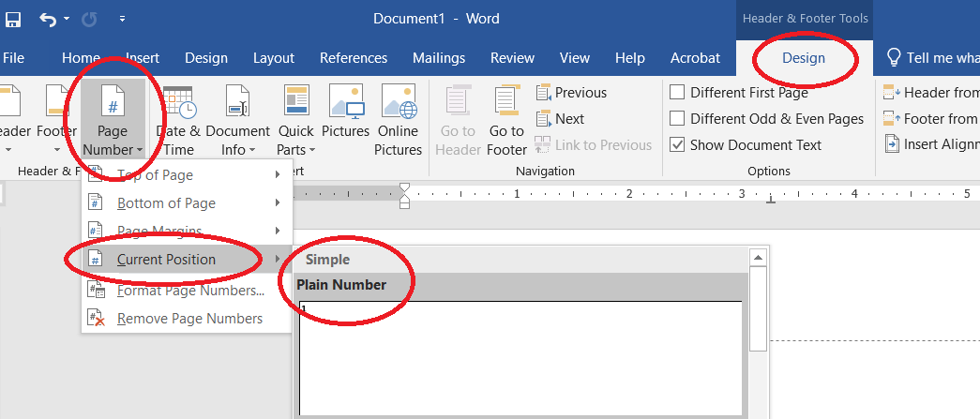The height and width of the screenshot is (419, 980).
Task: Switch to the Home tab
Action: click(81, 58)
